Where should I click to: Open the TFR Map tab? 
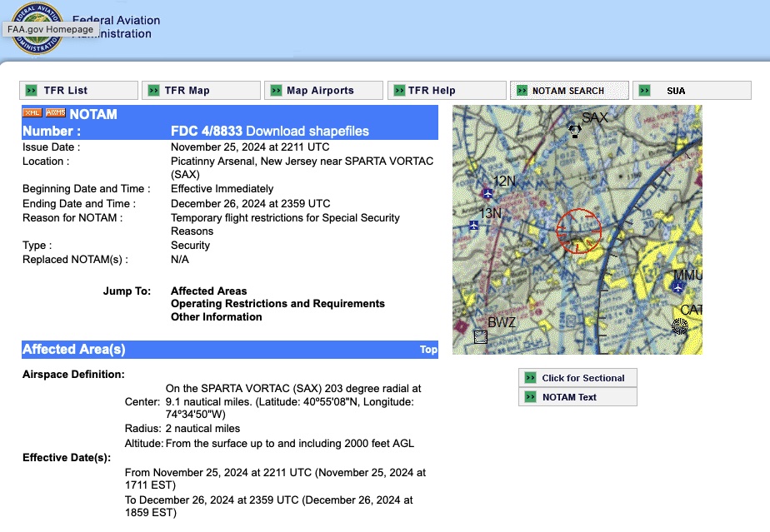(200, 91)
